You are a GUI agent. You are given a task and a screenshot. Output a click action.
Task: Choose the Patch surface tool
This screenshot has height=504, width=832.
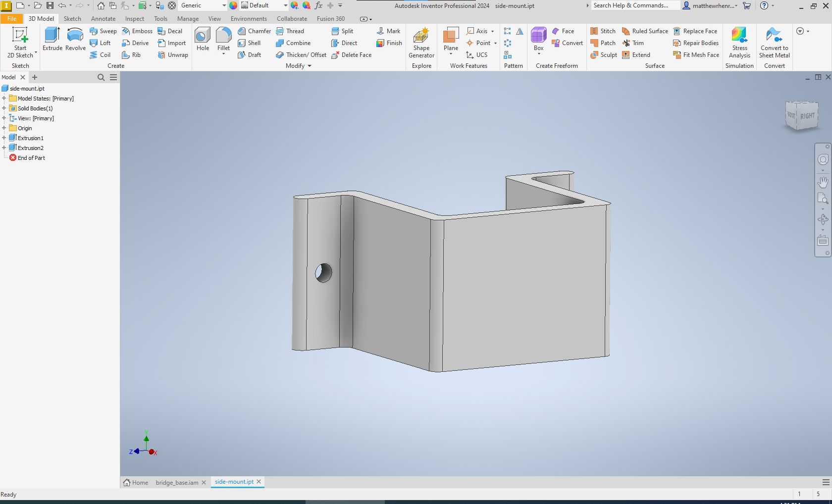pyautogui.click(x=603, y=43)
